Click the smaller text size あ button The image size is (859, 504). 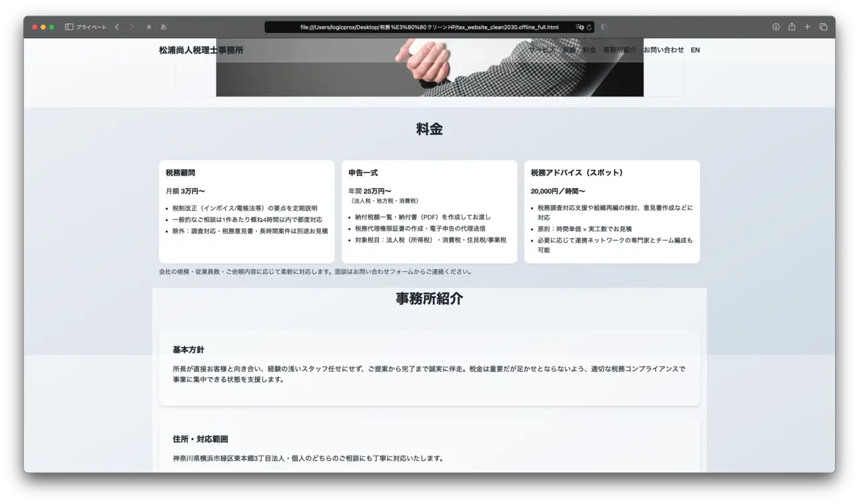149,28
